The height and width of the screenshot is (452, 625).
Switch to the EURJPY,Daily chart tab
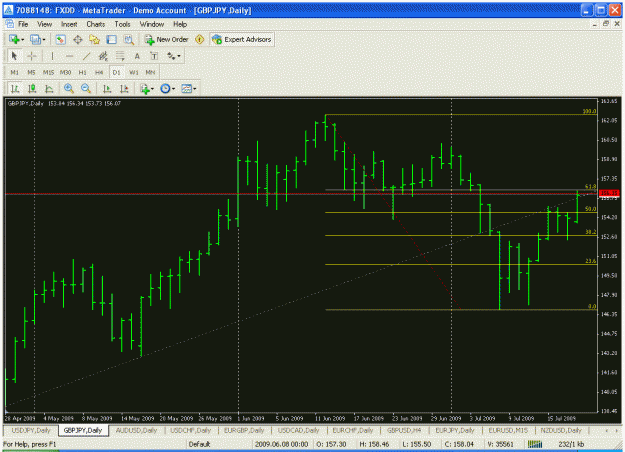pos(455,430)
